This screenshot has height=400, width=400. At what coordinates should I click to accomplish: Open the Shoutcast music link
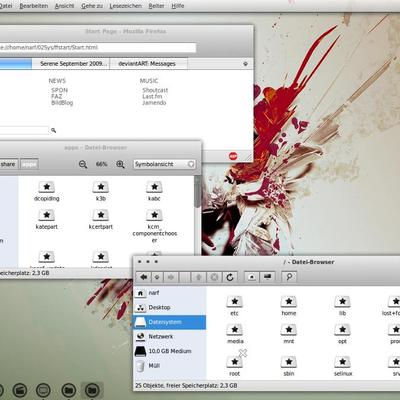(x=155, y=90)
